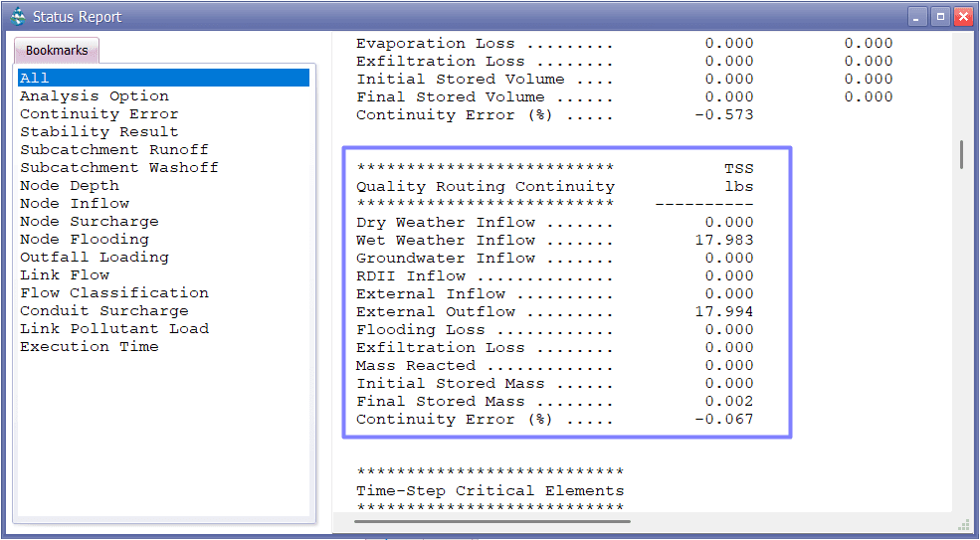980x540 pixels.
Task: Click the Quality Routing Continuity heading
Action: pos(486,186)
